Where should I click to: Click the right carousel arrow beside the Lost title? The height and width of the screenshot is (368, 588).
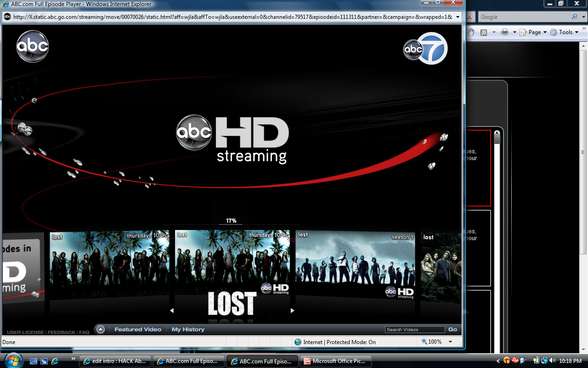coord(292,310)
